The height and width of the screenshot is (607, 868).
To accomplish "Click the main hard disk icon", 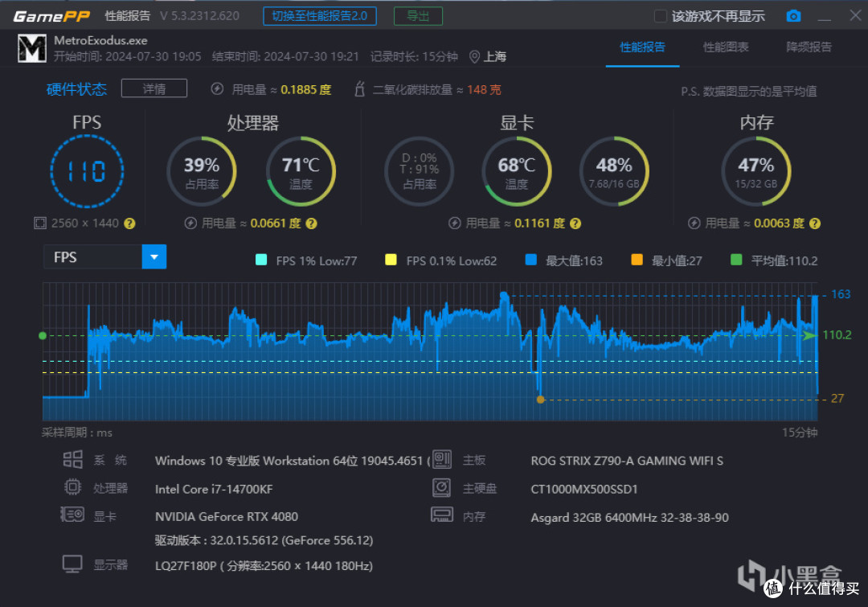I will click(x=442, y=487).
